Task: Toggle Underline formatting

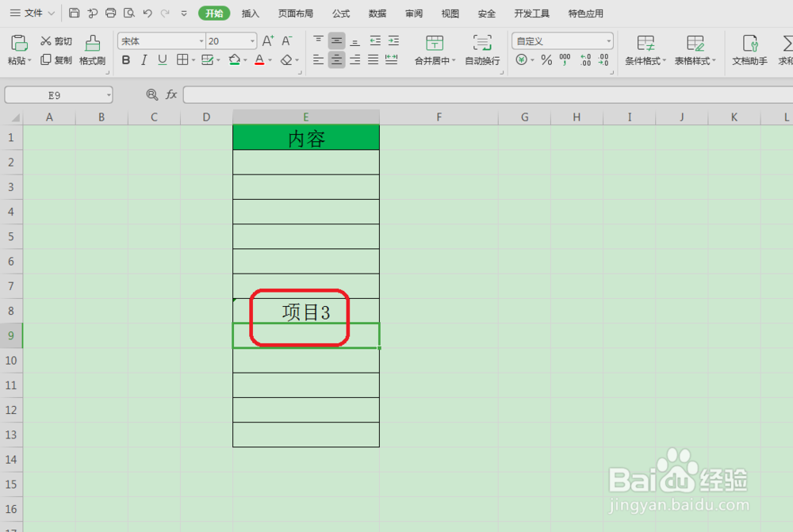Action: (162, 60)
